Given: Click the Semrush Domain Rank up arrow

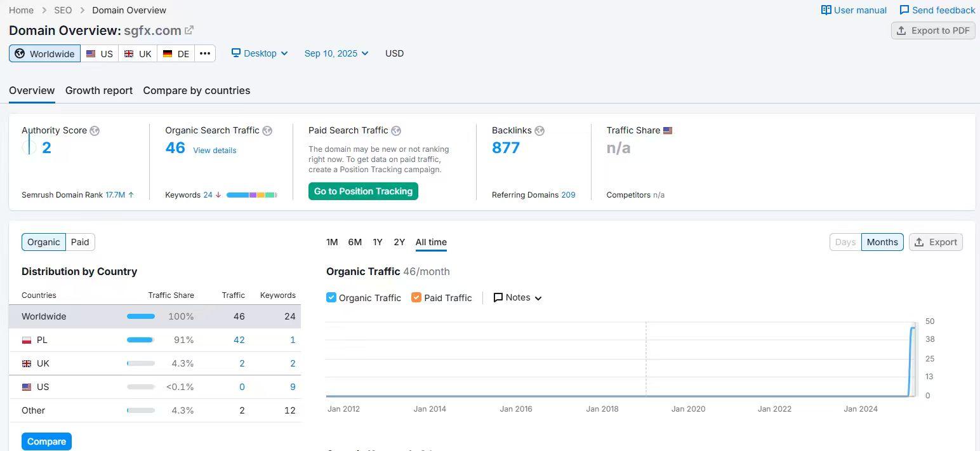Looking at the screenshot, I should [131, 195].
